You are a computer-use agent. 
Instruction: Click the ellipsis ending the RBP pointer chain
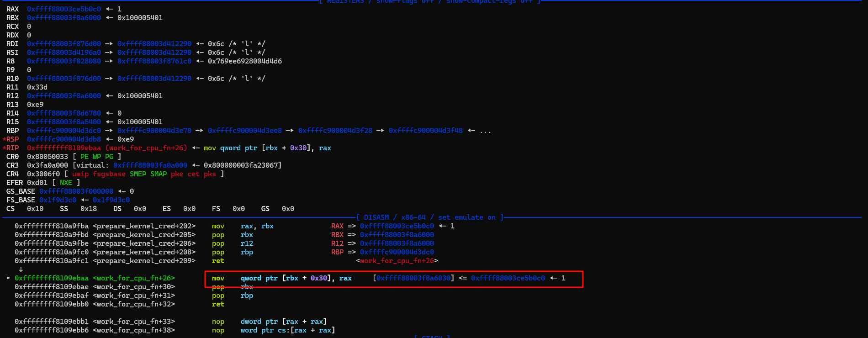pos(485,131)
